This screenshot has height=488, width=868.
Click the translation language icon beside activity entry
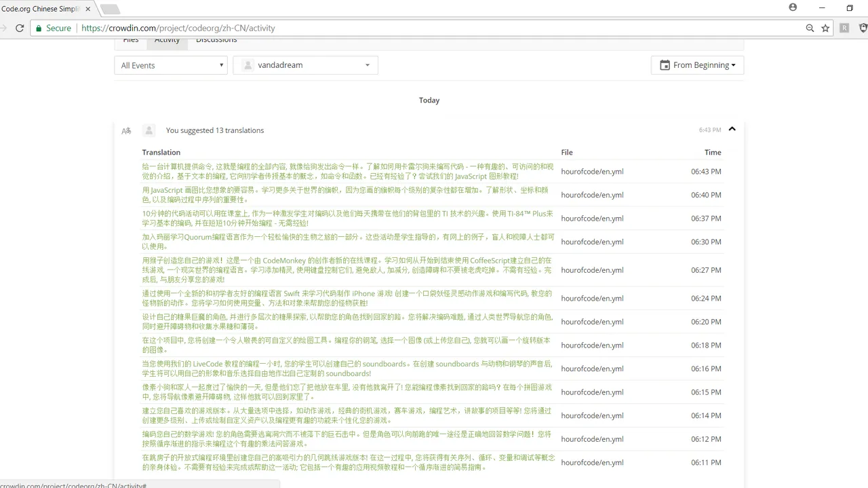(126, 130)
